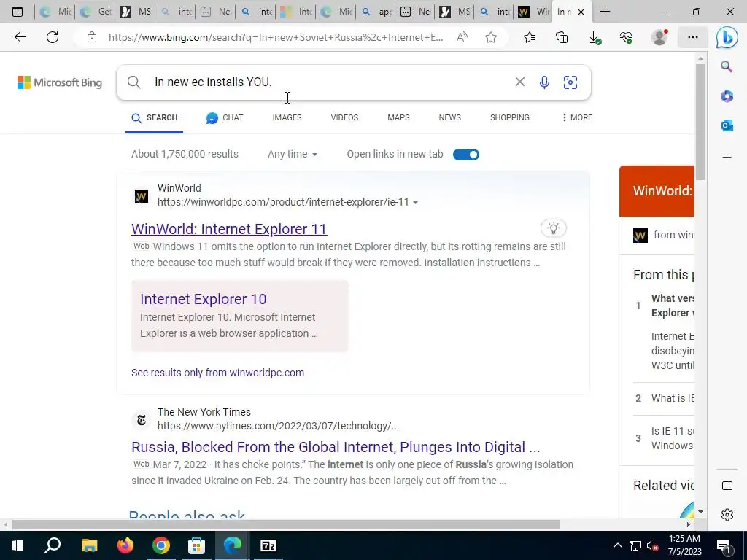Open sidebar settings gear icon
This screenshot has height=560, width=747.
(x=727, y=514)
